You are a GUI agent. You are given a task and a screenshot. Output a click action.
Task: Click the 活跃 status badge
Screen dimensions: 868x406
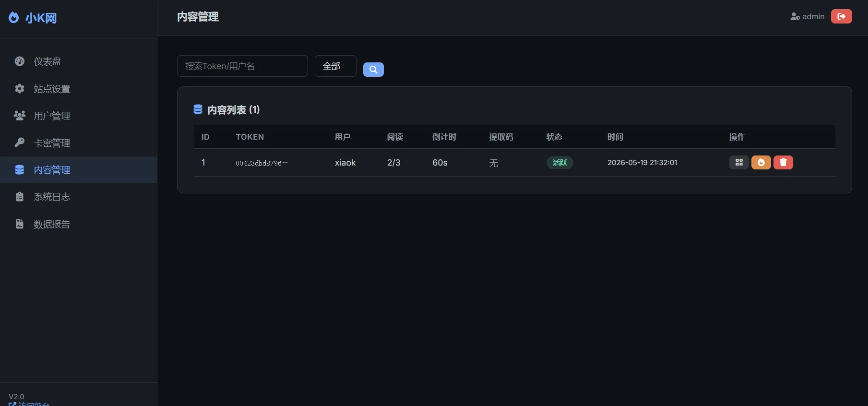pos(560,162)
